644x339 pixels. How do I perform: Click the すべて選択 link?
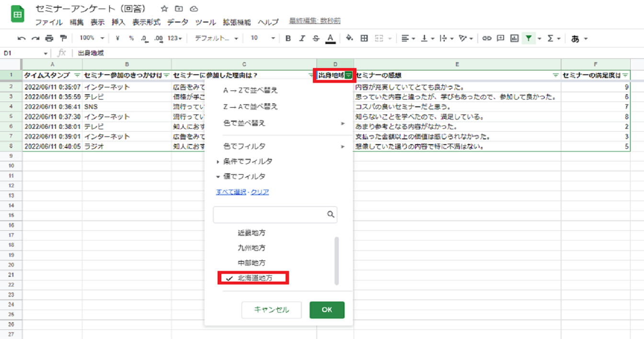point(231,192)
